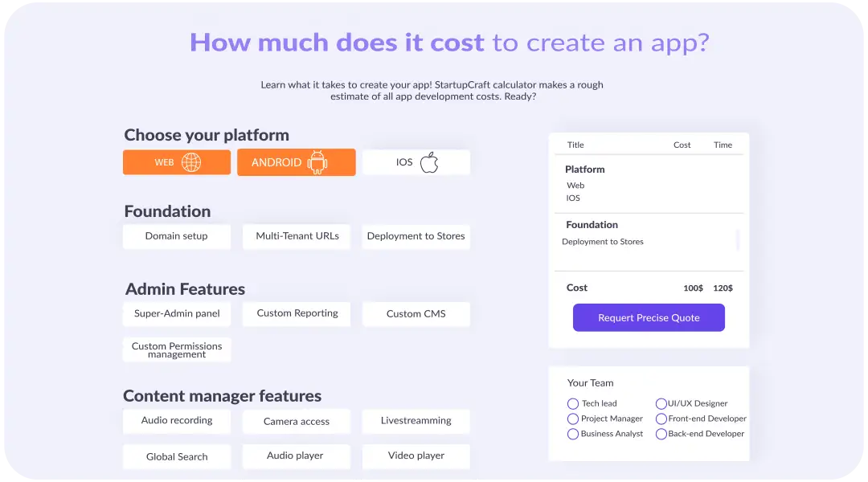This screenshot has height=482, width=868.
Task: Select the Global Search feature
Action: [x=177, y=456]
